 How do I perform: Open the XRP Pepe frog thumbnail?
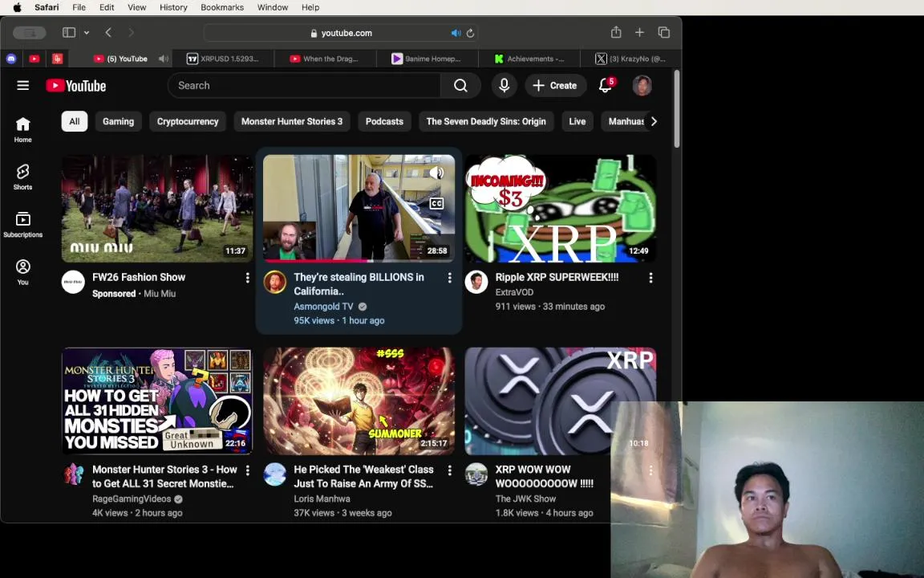pyautogui.click(x=561, y=208)
